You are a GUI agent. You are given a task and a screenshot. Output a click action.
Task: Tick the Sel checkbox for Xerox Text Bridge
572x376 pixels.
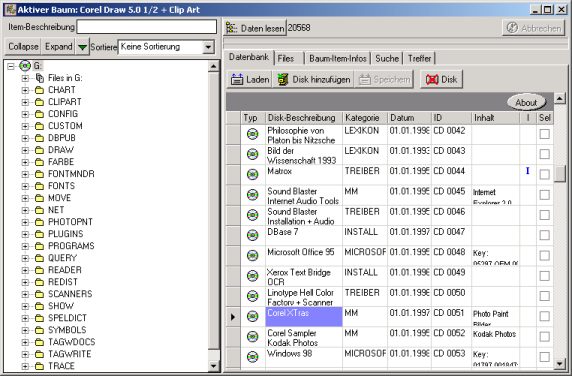click(544, 276)
